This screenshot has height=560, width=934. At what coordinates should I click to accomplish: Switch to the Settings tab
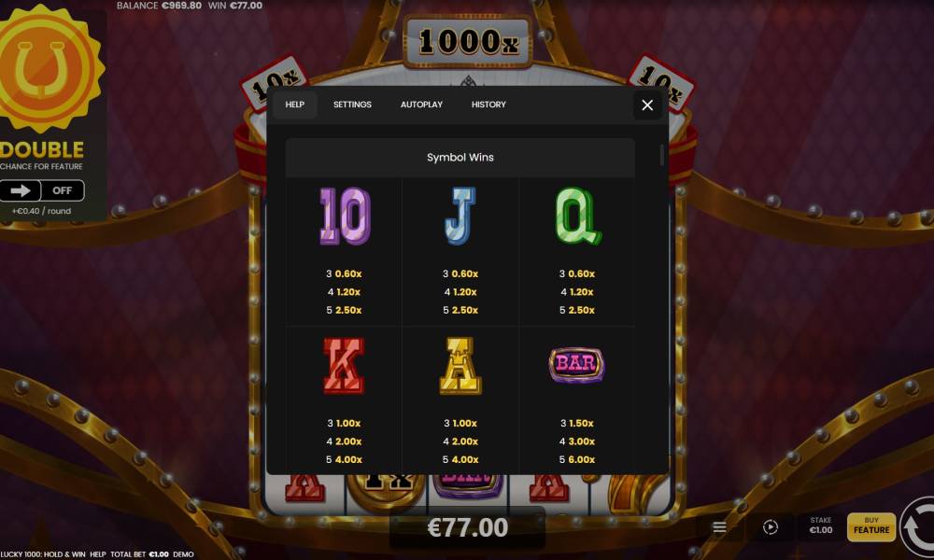click(x=352, y=105)
